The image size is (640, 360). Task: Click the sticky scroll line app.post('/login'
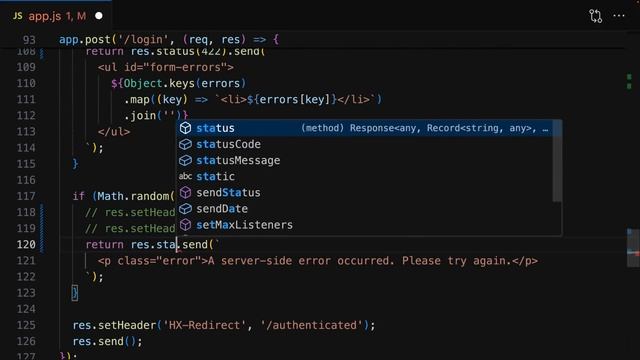tap(169, 40)
